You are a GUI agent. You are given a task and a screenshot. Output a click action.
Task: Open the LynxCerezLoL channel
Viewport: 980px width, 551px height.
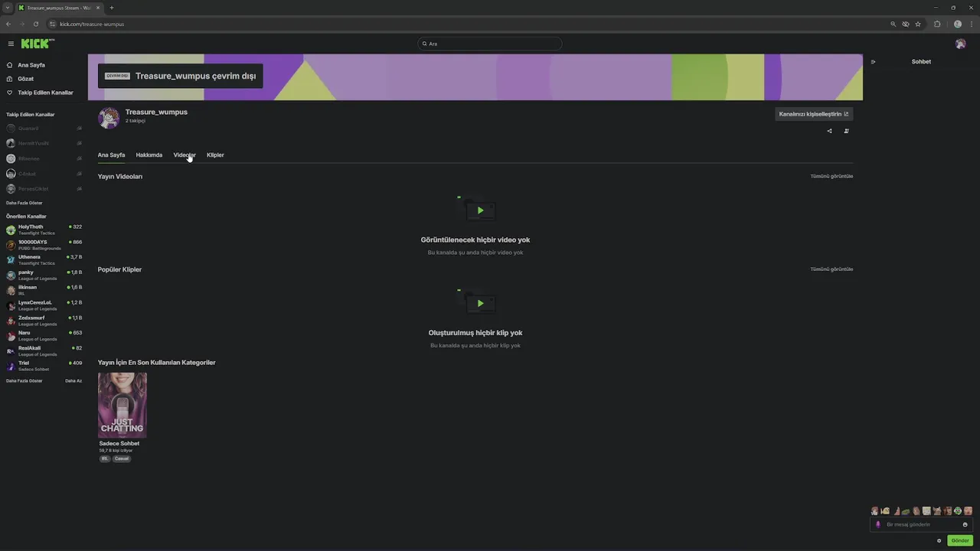click(44, 305)
